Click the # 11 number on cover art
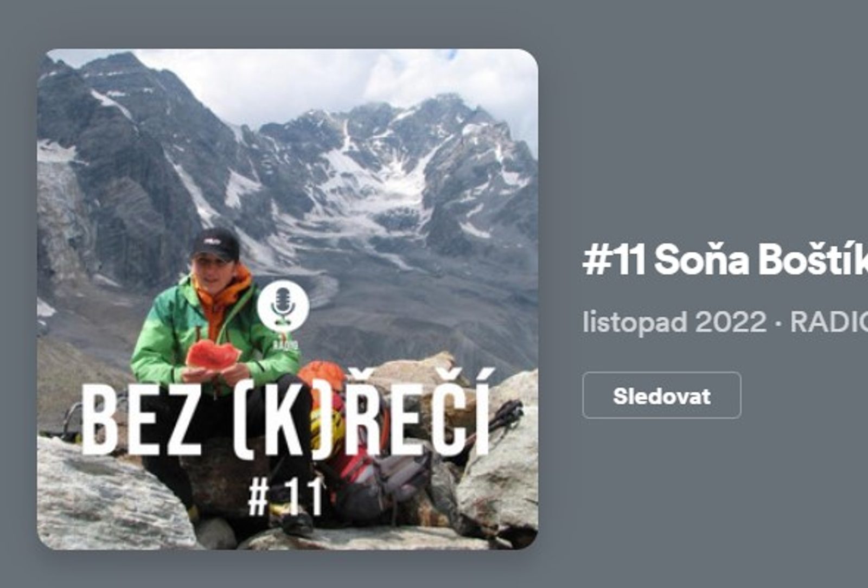868x588 pixels. [286, 496]
